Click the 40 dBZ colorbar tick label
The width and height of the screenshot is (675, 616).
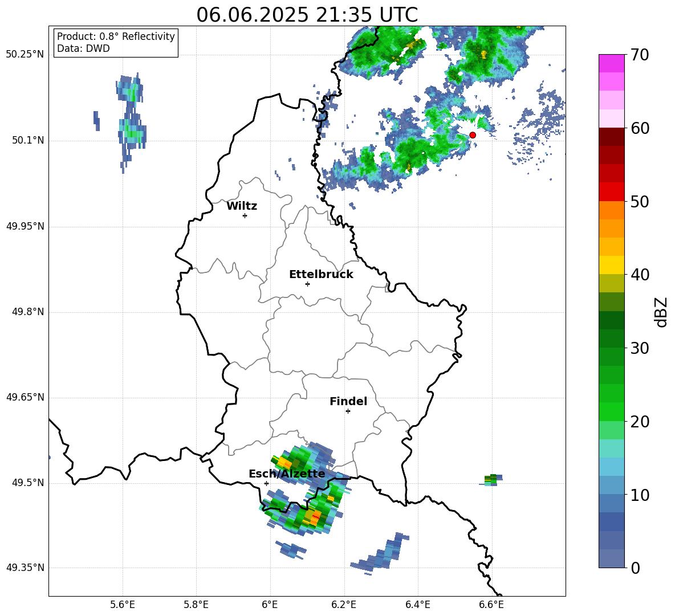(640, 275)
